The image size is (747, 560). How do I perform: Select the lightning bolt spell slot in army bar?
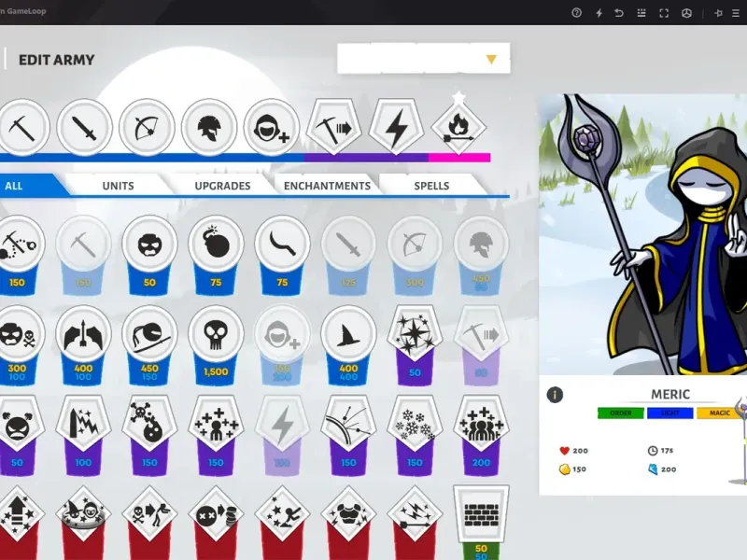pyautogui.click(x=396, y=126)
